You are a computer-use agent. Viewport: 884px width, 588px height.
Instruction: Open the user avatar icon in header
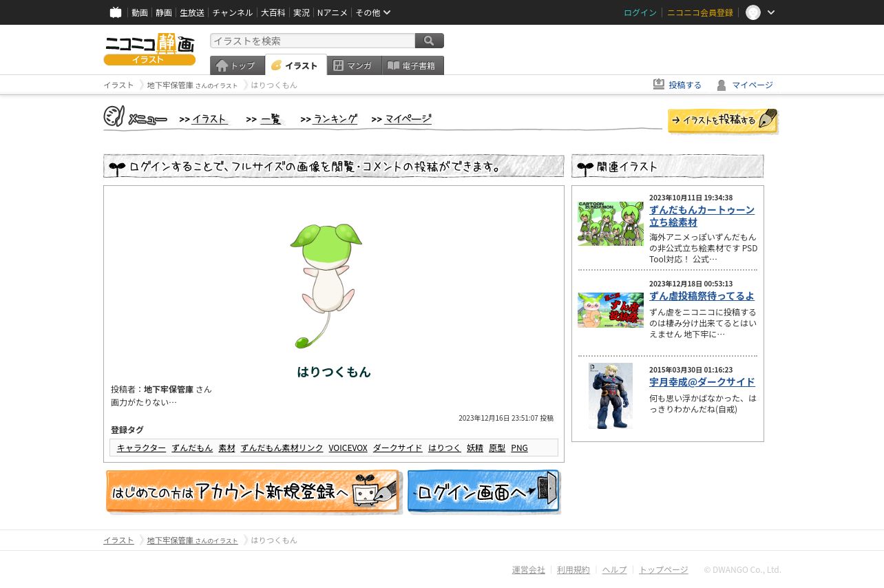click(753, 12)
